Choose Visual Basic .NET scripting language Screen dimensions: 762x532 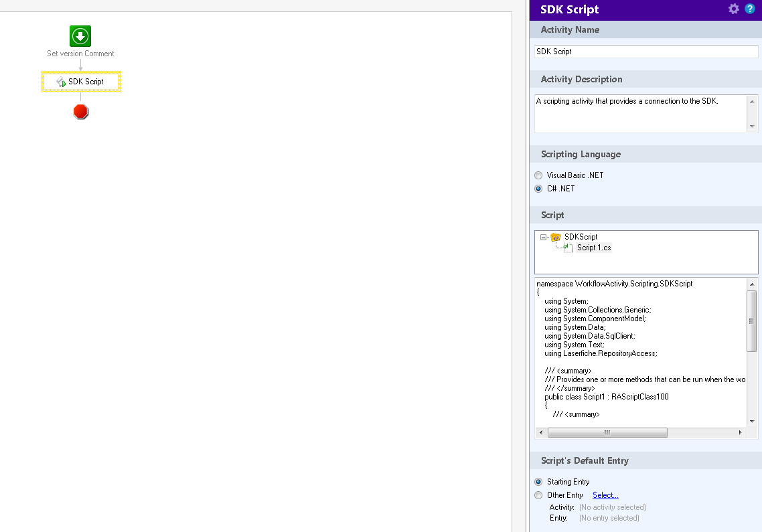(539, 175)
